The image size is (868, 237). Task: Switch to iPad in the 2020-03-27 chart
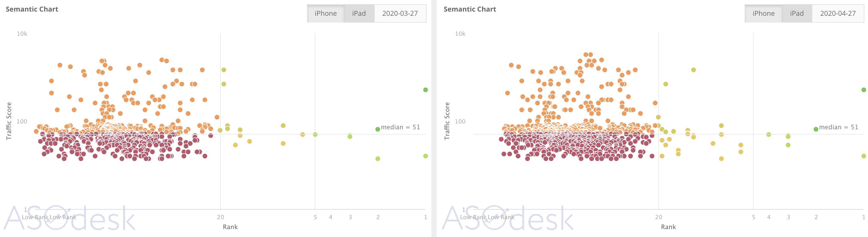[359, 13]
